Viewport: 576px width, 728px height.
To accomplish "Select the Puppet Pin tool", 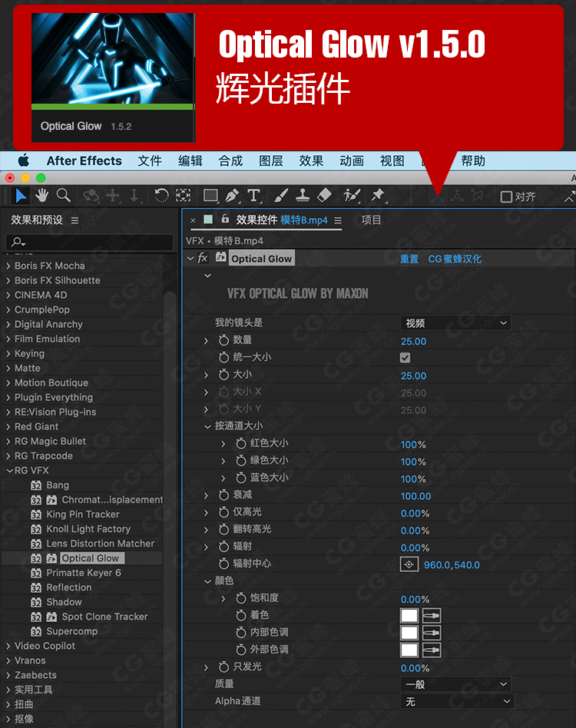I will (x=377, y=196).
